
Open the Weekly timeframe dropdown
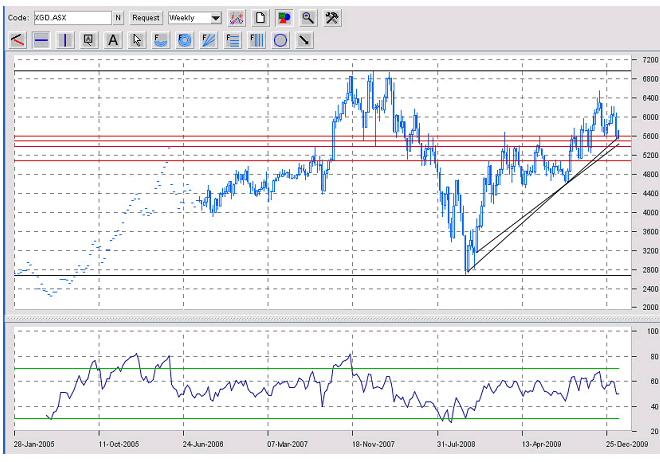[195, 18]
